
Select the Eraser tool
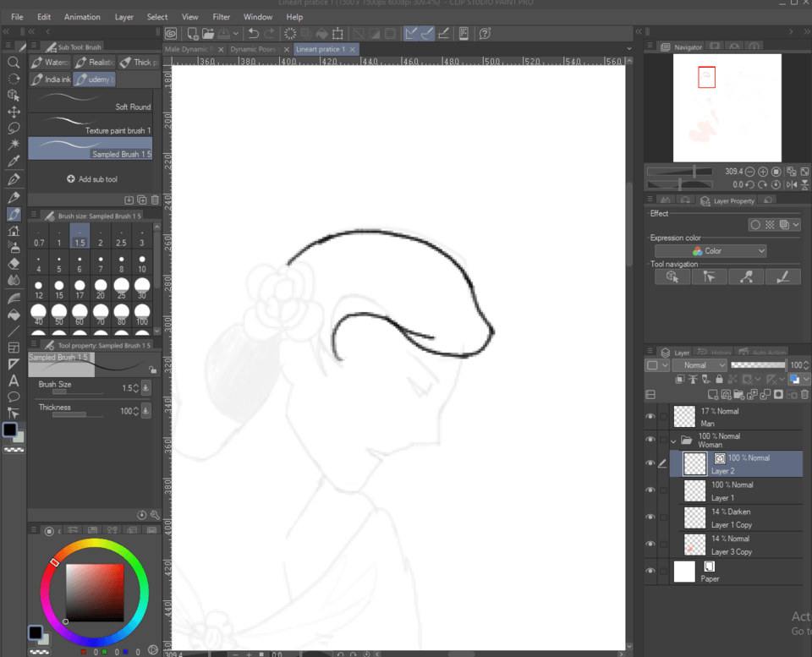coord(14,264)
